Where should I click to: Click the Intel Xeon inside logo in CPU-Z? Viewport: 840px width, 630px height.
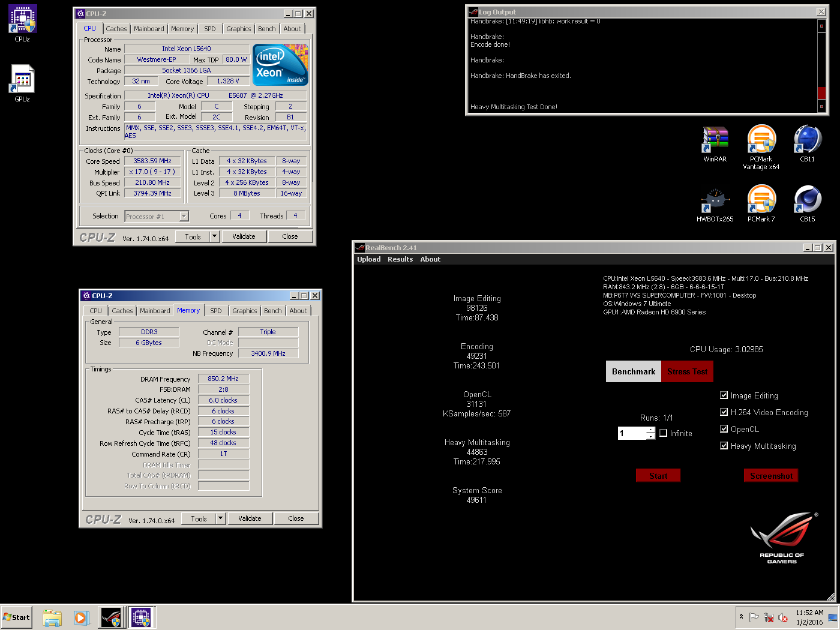click(x=280, y=64)
